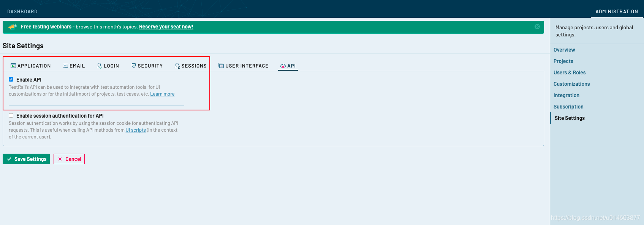This screenshot has height=225, width=644.
Task: Open Customizations in sidebar
Action: [x=572, y=84]
